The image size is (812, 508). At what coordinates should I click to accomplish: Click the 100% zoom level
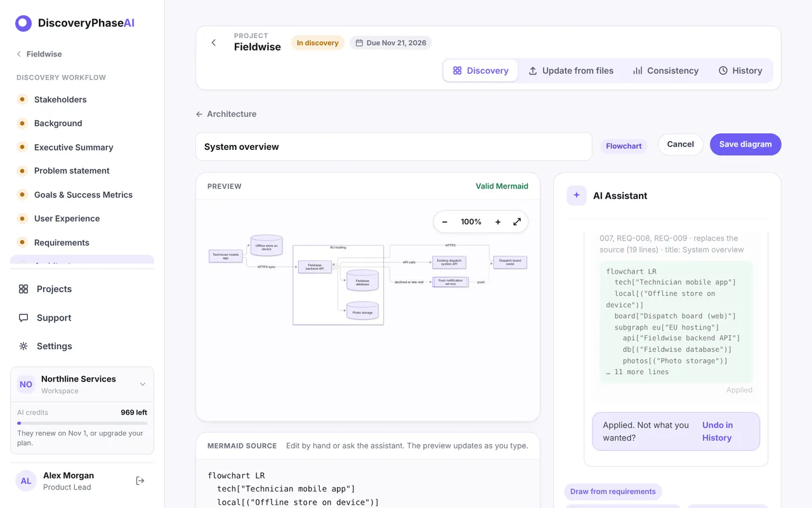pos(471,222)
